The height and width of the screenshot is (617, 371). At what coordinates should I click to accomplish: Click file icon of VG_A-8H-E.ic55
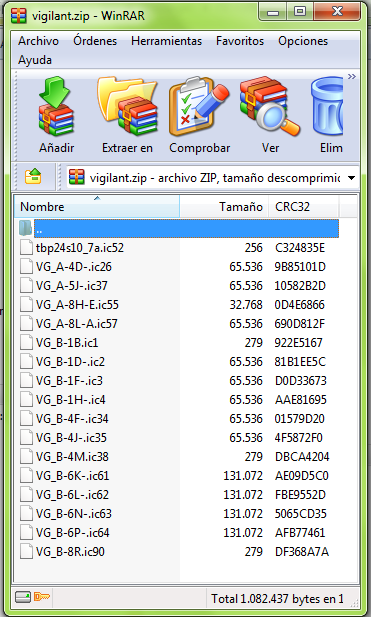(x=26, y=305)
